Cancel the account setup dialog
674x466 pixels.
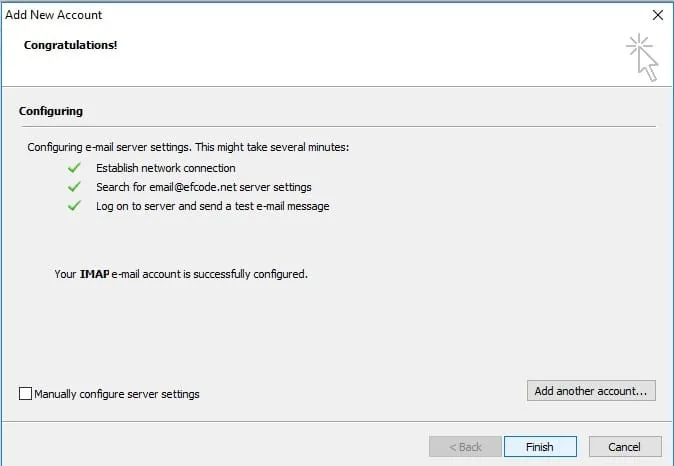tap(625, 447)
